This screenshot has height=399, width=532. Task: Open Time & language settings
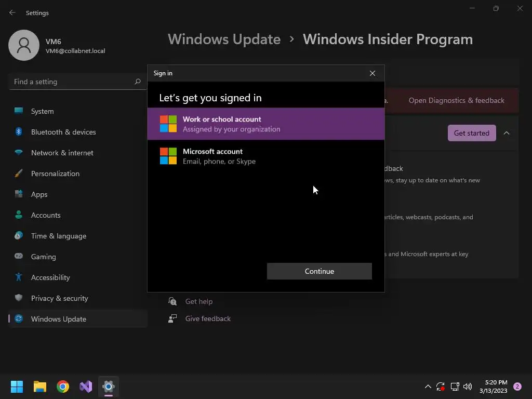click(x=78, y=236)
